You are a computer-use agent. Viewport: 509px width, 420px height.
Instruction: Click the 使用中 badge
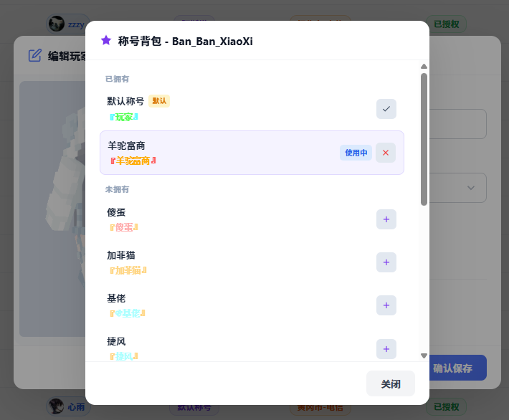[356, 153]
